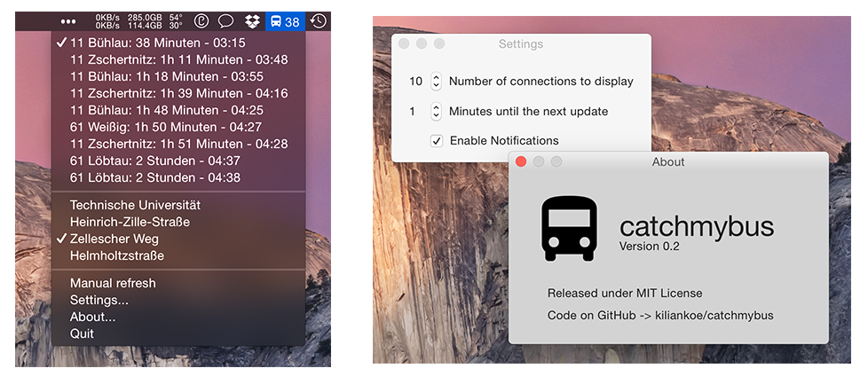The image size is (868, 384).
Task: Click Code on GitHub kiliankoe/catchmybus text
Action: 660,316
